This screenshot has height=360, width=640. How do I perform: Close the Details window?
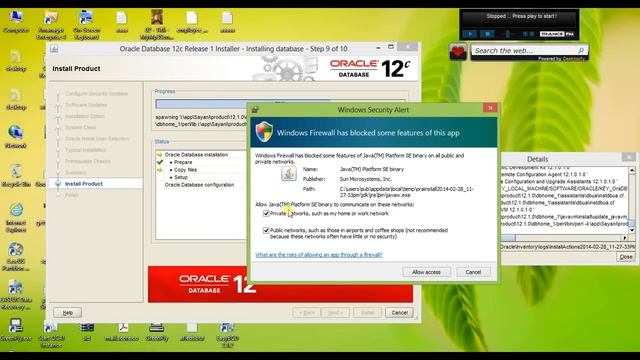point(629,157)
